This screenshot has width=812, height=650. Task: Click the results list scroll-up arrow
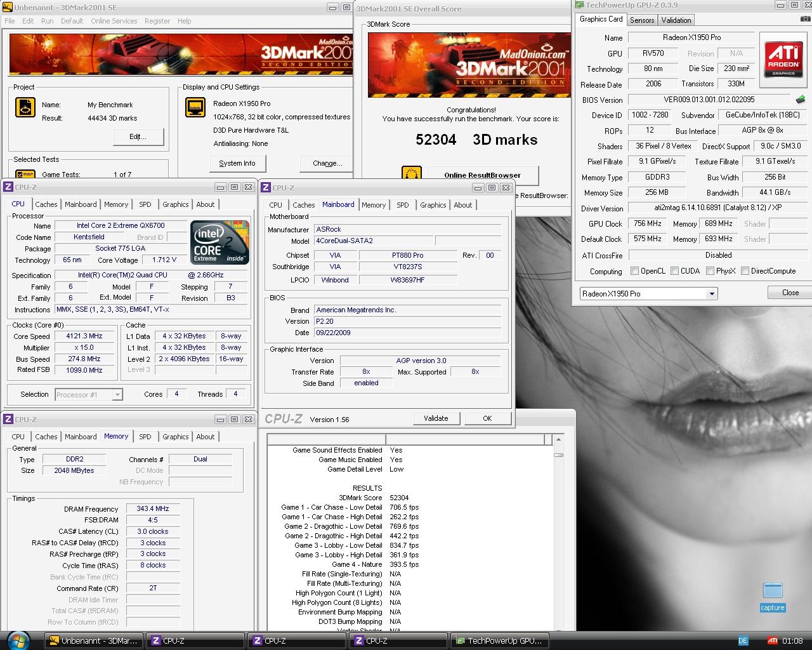[558, 439]
